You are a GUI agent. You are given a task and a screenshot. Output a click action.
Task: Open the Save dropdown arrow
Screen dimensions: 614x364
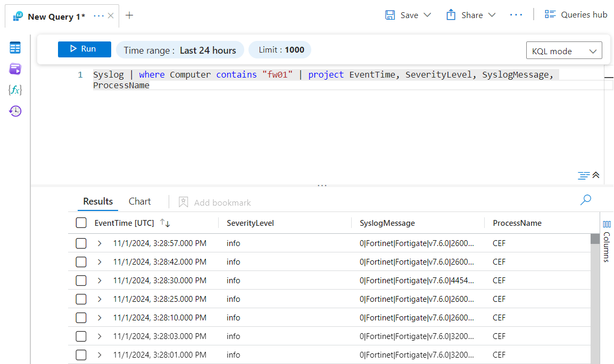coord(427,15)
